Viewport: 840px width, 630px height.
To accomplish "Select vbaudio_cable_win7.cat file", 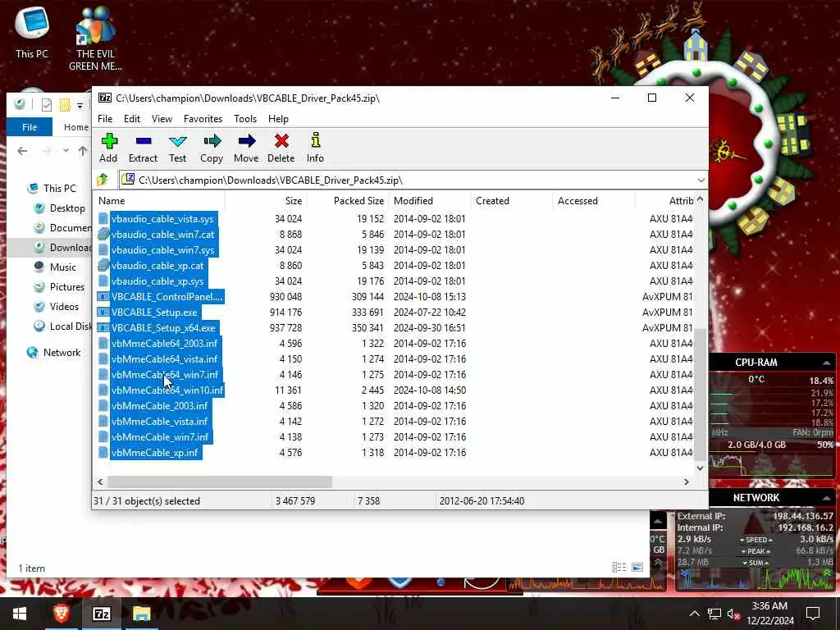I will point(163,235).
